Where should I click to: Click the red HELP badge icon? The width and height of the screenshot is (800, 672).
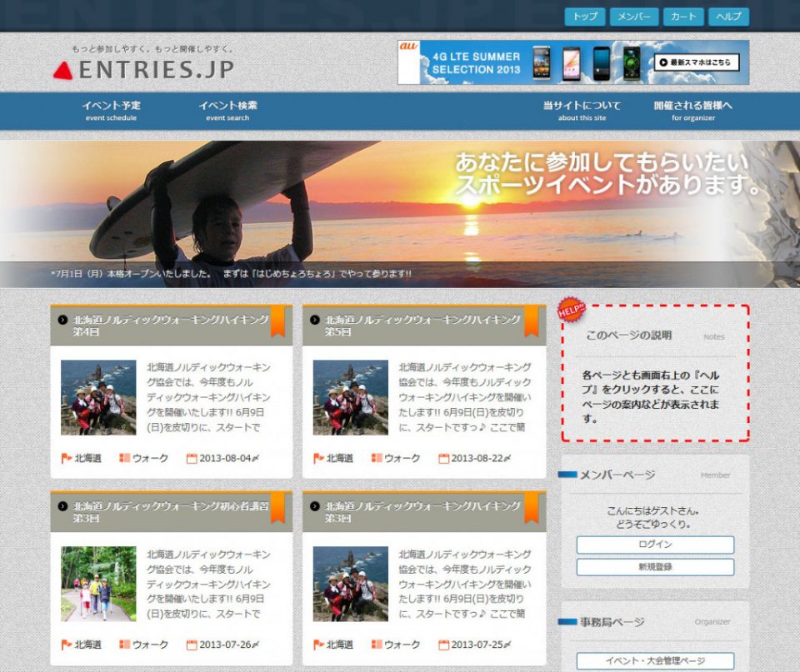click(x=571, y=309)
